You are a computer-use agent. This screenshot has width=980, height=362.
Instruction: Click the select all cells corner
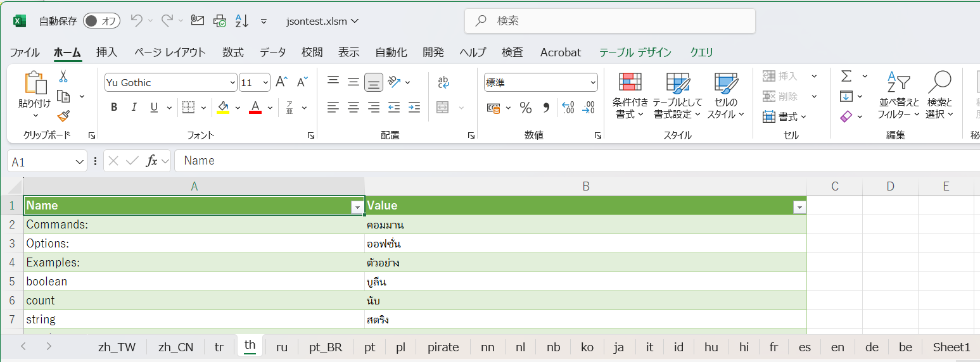coord(15,187)
